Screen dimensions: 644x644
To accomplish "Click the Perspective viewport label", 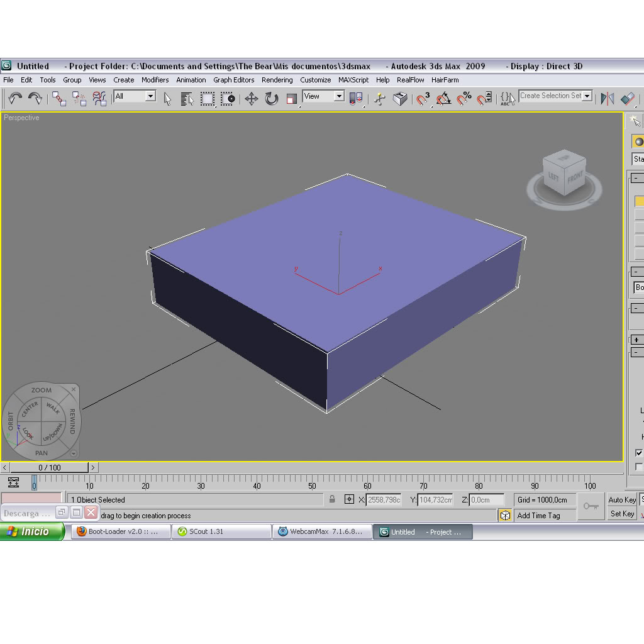I will tap(21, 118).
